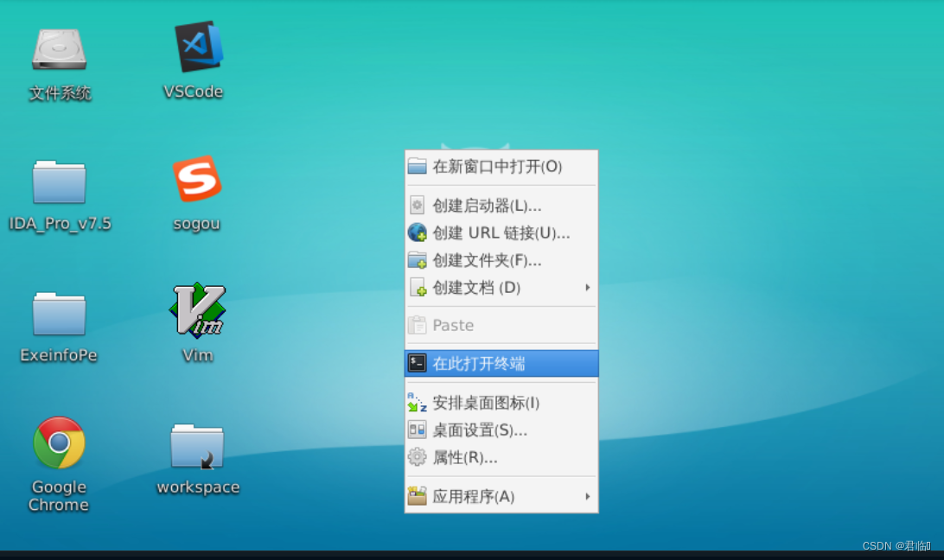The height and width of the screenshot is (560, 944).
Task: Select the IDA_Pro_v7.5 folder icon
Action: click(59, 181)
